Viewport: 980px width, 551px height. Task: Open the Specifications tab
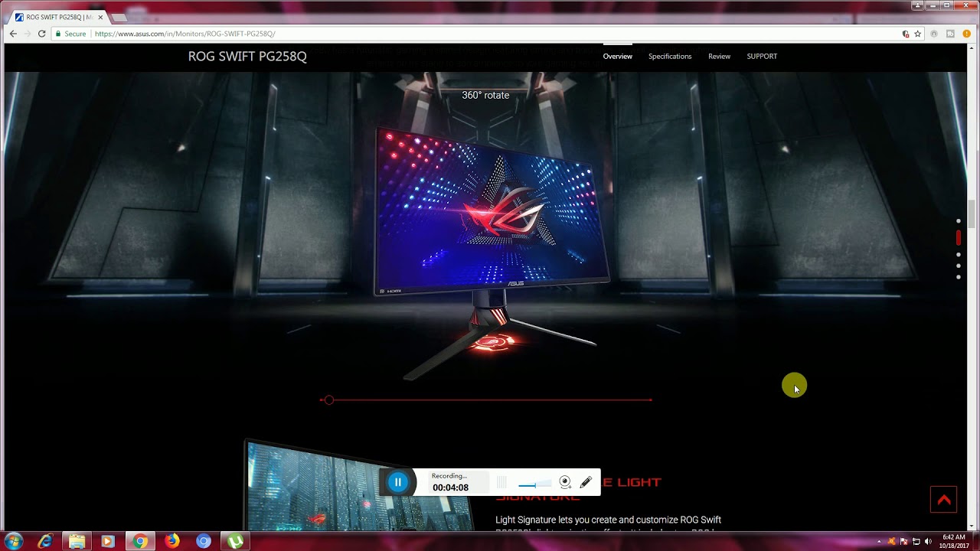click(x=670, y=57)
